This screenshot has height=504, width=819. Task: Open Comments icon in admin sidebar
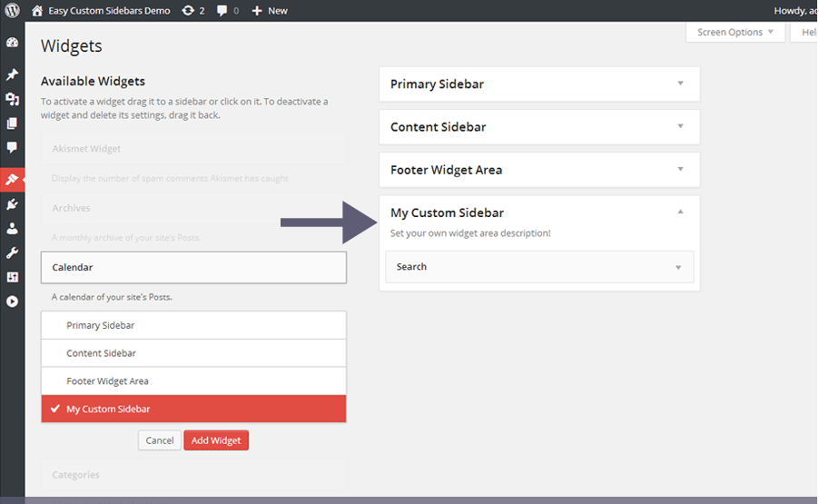point(12,147)
